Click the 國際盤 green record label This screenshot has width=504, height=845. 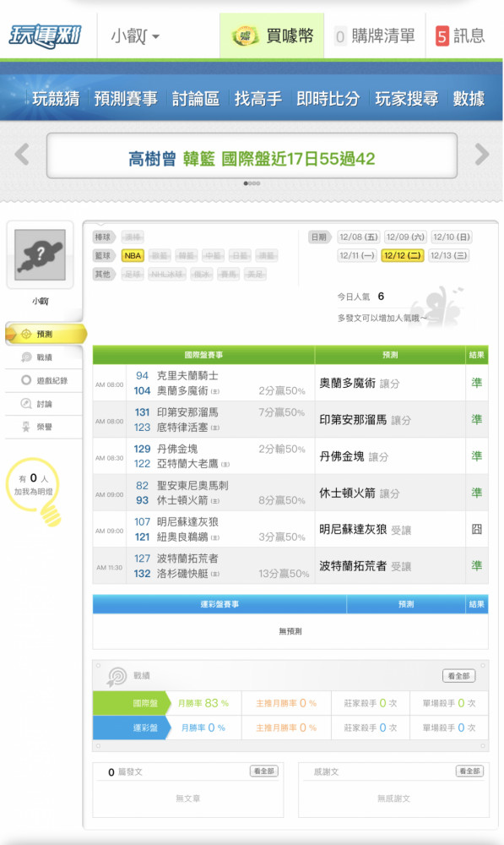[132, 703]
